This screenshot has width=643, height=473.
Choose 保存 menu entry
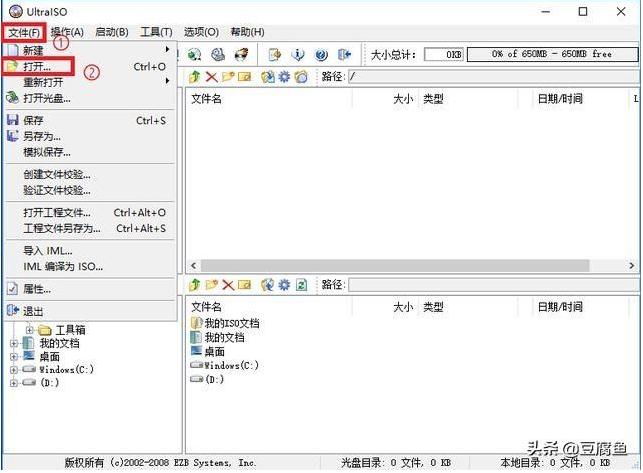click(x=91, y=120)
